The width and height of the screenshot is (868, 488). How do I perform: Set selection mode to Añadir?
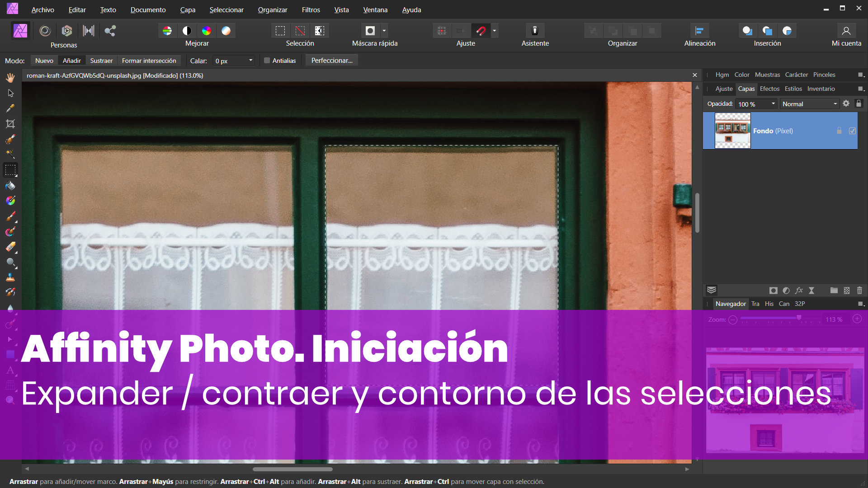pyautogui.click(x=72, y=61)
